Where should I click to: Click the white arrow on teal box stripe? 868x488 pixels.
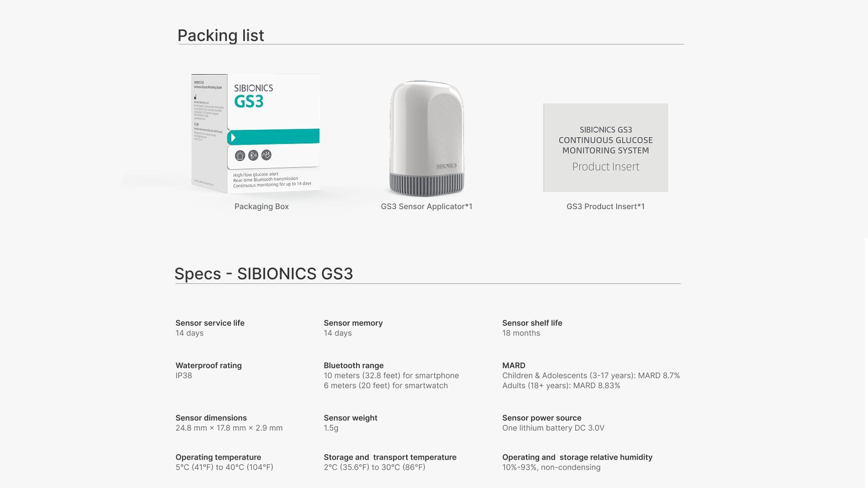(233, 138)
